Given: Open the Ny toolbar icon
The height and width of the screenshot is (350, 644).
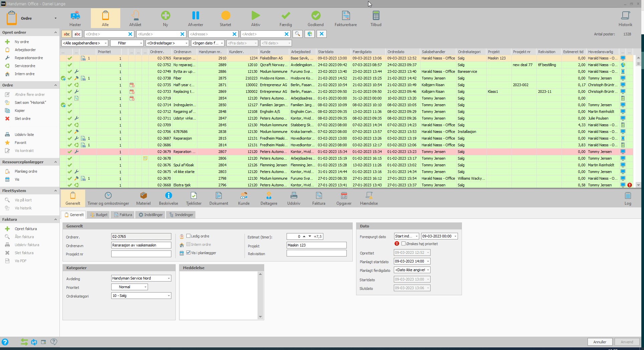Looking at the screenshot, I should [x=165, y=18].
